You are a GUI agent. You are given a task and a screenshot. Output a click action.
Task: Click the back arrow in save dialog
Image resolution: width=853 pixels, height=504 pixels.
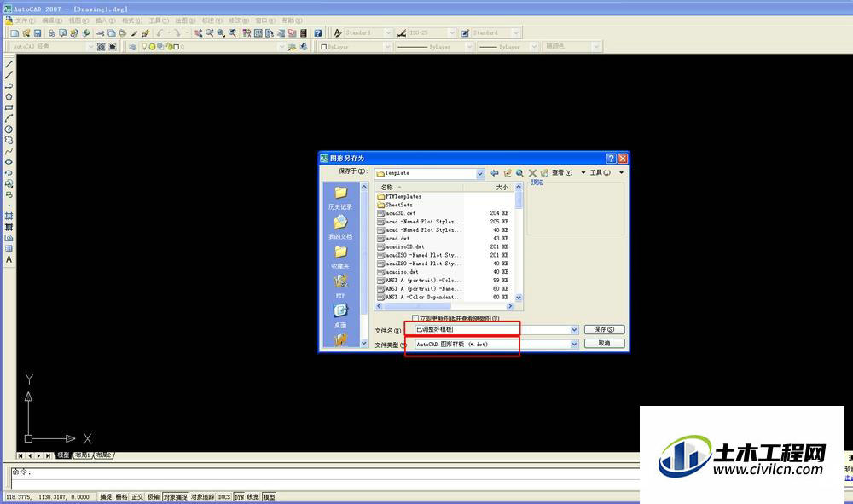point(495,173)
